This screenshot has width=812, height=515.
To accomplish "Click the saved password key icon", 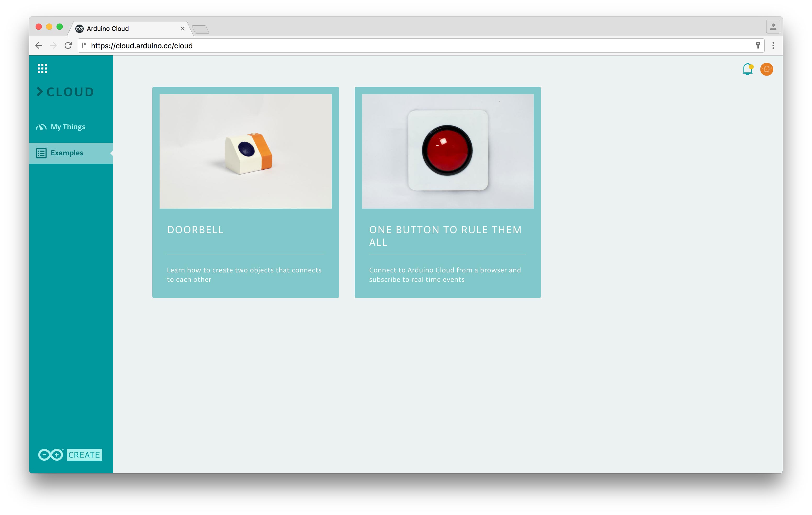I will (x=758, y=45).
